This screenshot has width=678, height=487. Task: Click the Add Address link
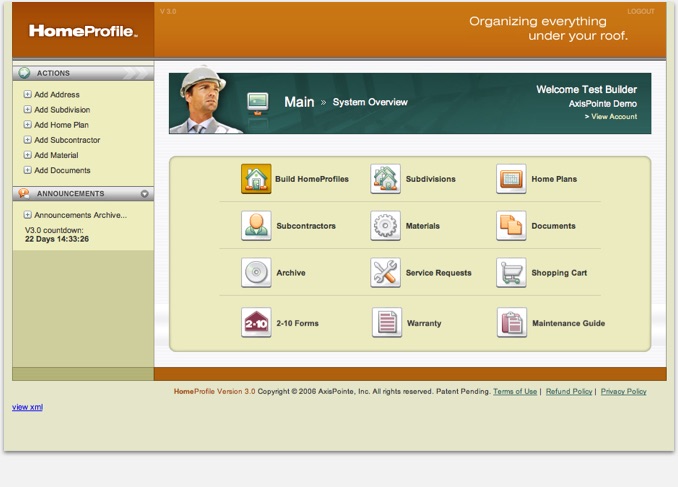(x=57, y=94)
